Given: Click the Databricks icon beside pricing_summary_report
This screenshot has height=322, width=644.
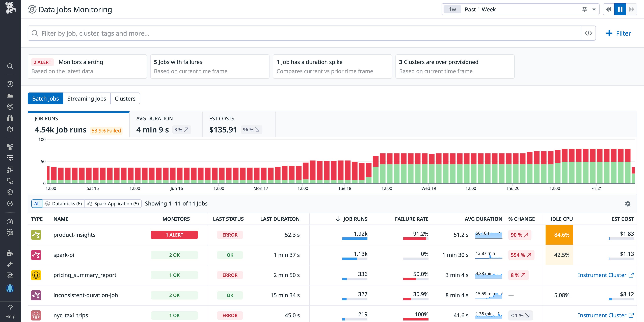Looking at the screenshot, I should click(x=36, y=275).
